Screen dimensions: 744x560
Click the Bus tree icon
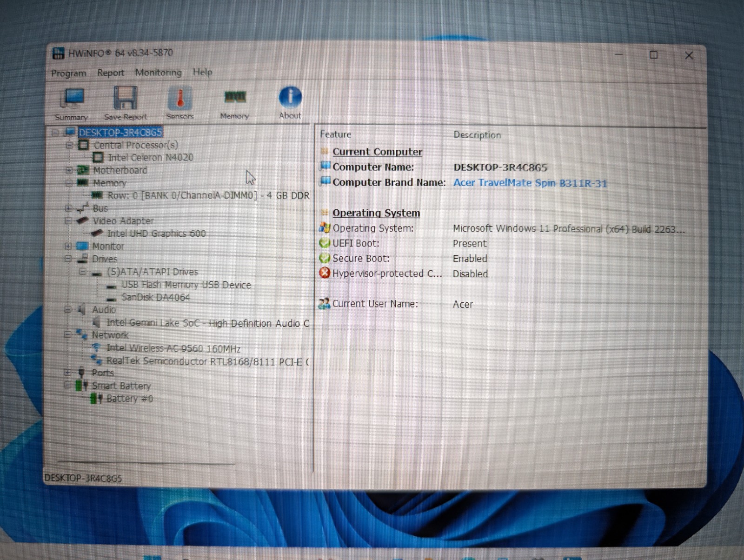tap(83, 208)
